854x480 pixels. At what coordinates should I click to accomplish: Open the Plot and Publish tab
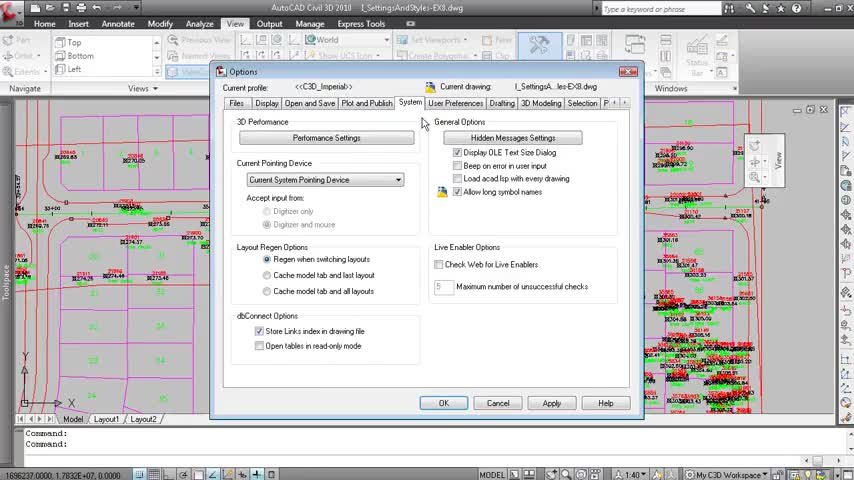click(x=367, y=103)
